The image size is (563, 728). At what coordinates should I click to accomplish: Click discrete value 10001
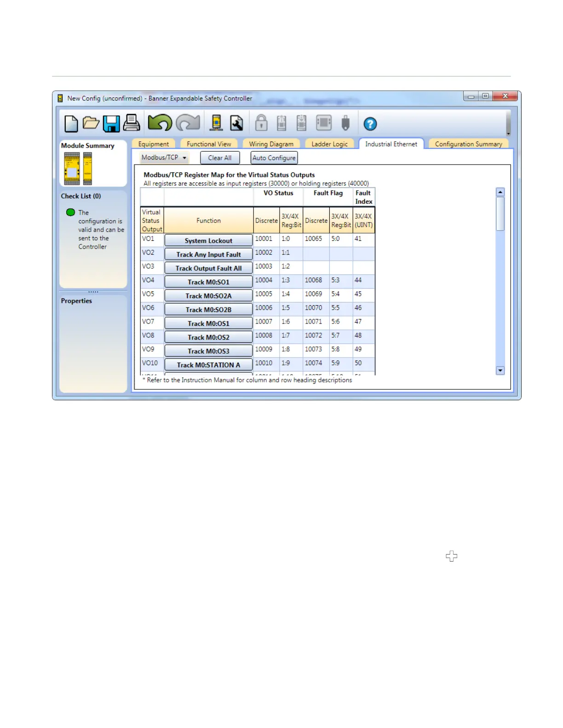(264, 239)
